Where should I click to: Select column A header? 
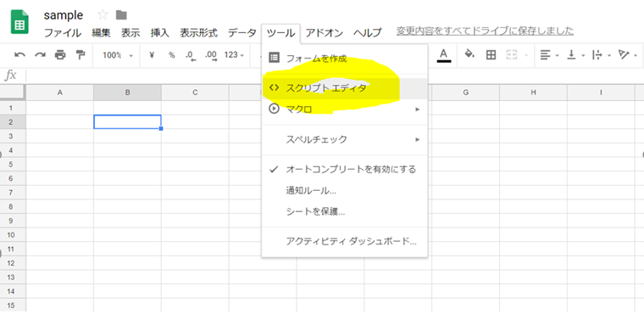click(60, 93)
